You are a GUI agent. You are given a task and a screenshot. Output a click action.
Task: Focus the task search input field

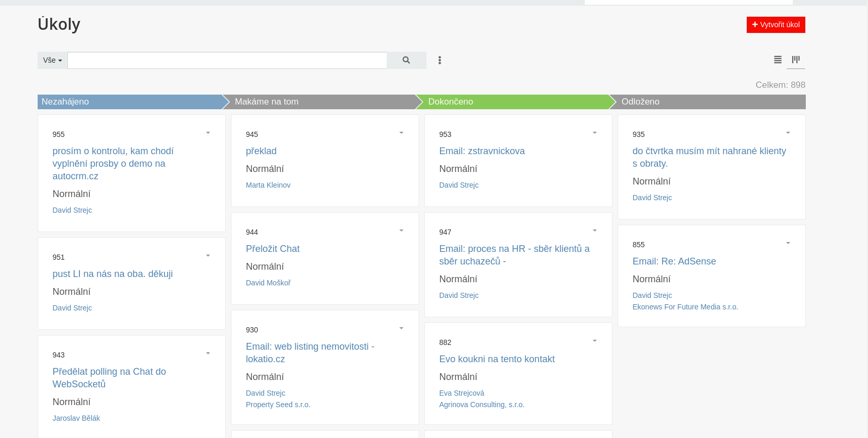tap(227, 60)
